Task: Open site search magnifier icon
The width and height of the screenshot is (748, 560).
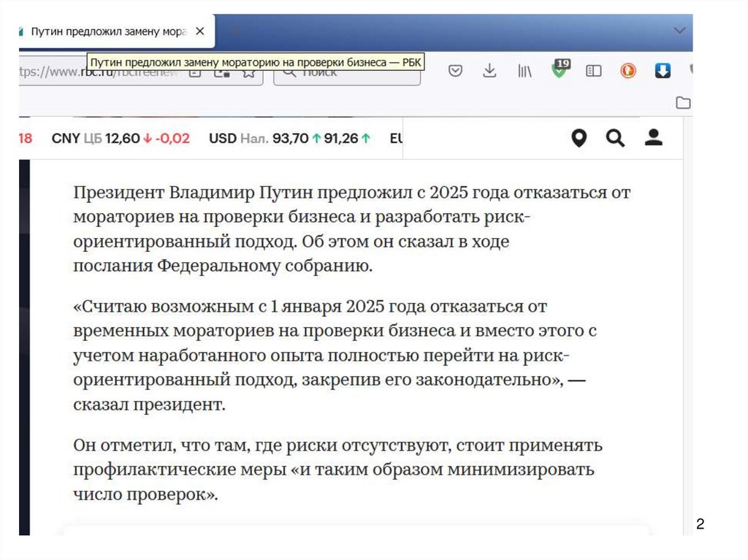Action: pos(615,138)
